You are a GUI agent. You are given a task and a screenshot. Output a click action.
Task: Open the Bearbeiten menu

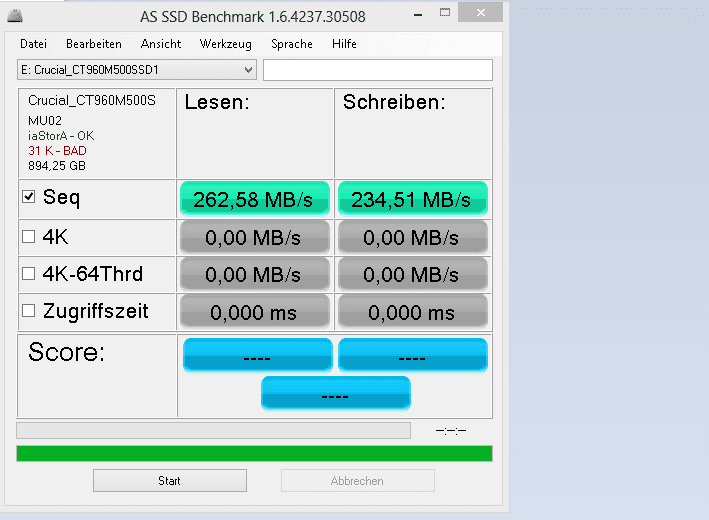click(x=94, y=44)
